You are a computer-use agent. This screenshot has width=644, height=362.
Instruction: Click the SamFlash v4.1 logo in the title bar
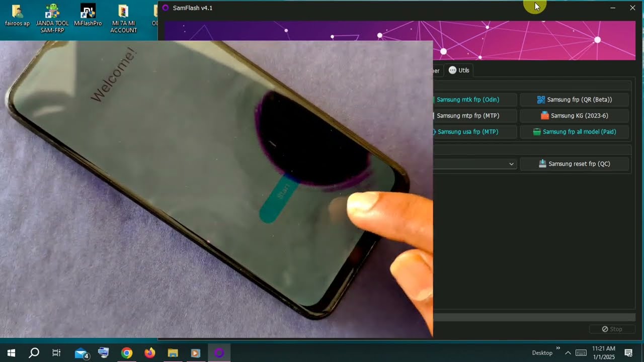coord(165,8)
